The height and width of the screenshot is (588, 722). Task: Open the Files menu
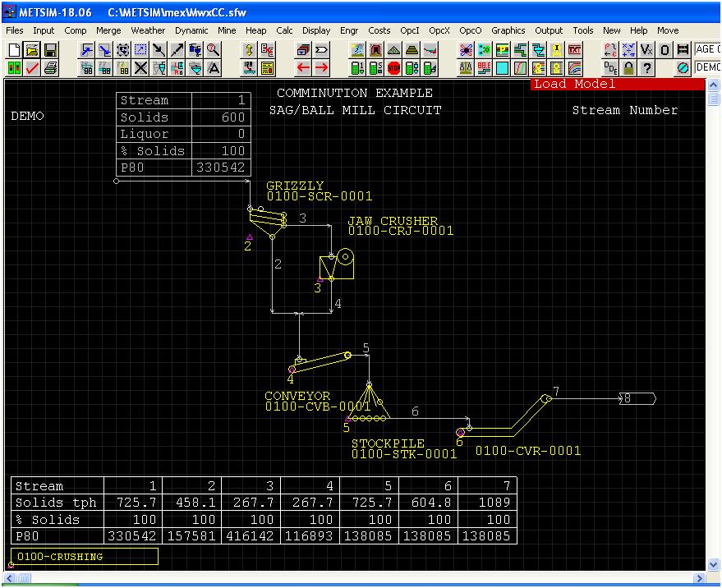15,30
